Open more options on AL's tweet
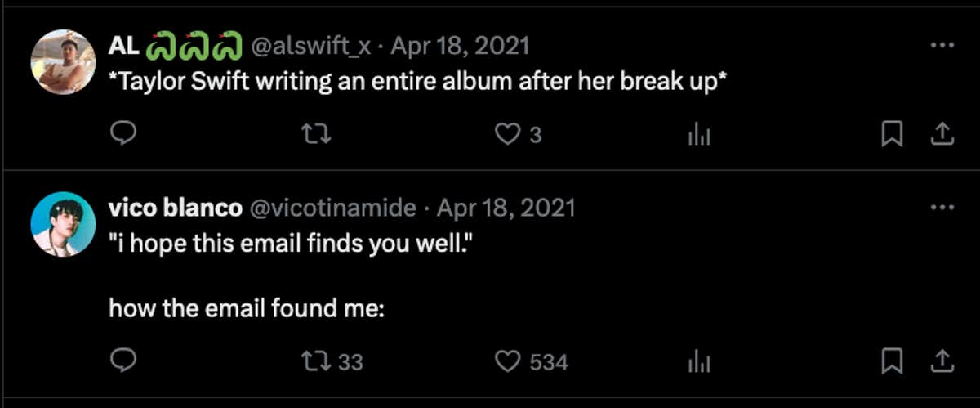The height and width of the screenshot is (408, 980). tap(942, 46)
